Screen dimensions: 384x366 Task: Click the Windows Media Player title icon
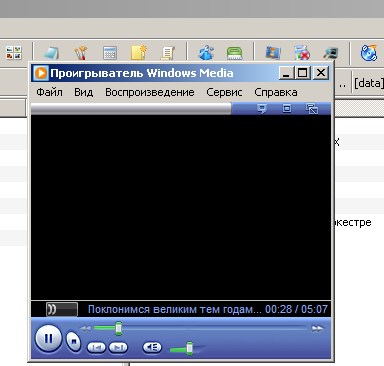tap(41, 73)
